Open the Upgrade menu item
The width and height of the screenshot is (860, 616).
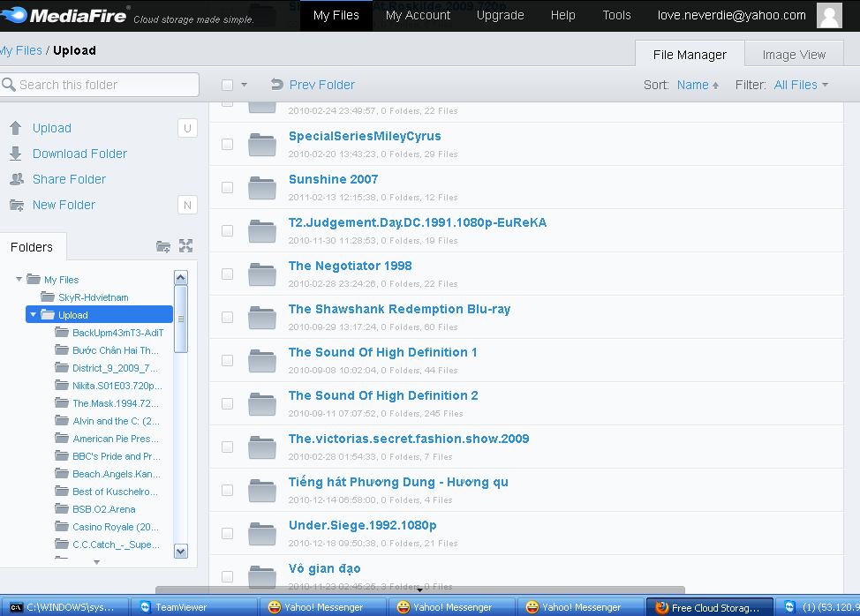501,15
